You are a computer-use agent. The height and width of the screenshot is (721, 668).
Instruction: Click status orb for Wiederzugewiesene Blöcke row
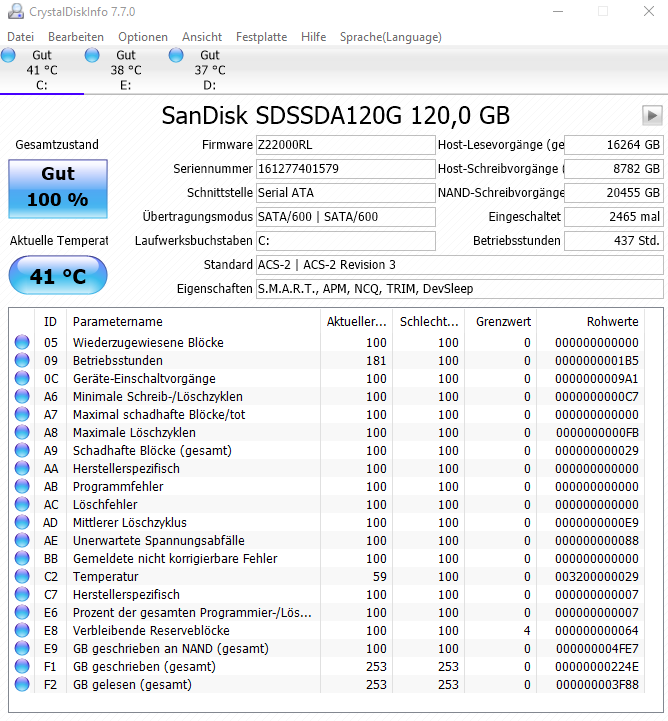(x=22, y=342)
